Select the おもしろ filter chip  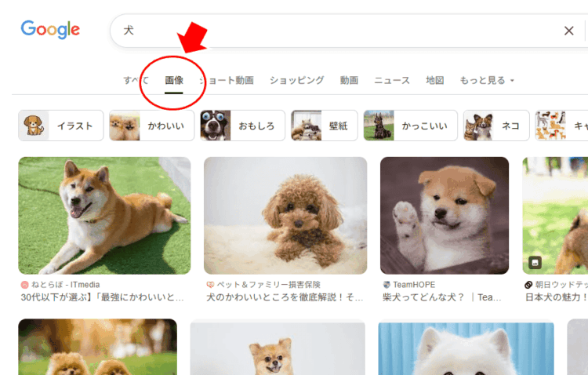[242, 126]
